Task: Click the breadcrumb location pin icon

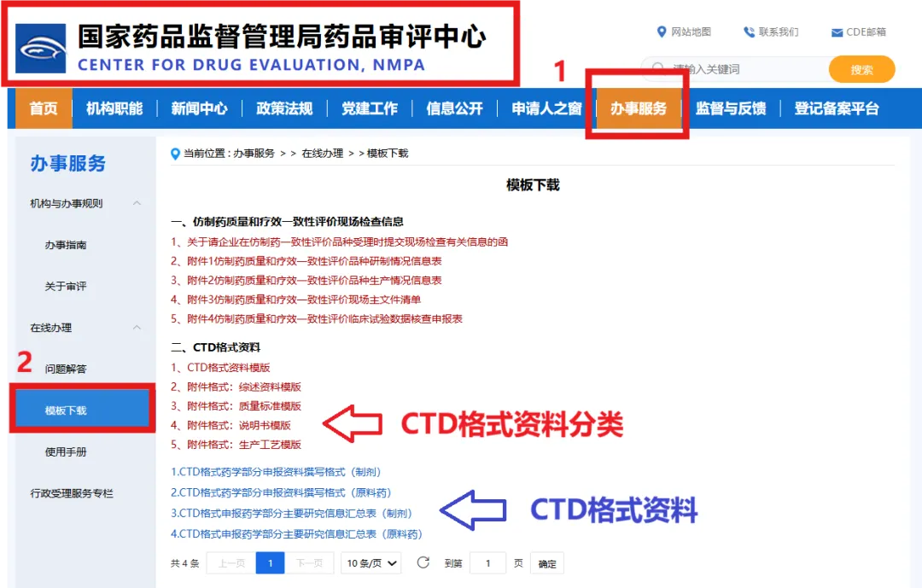Action: click(175, 154)
